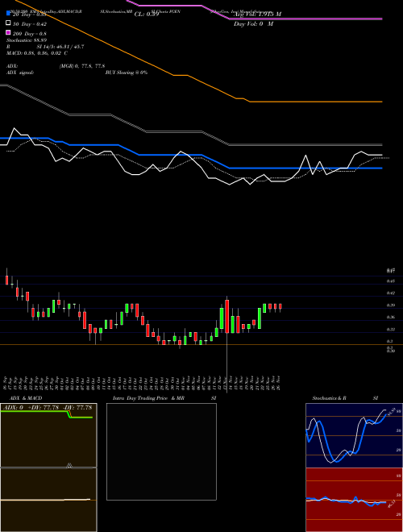The width and height of the screenshot is (403, 532).
Task: Click the 0.45 price axis label
Action: (390, 281)
